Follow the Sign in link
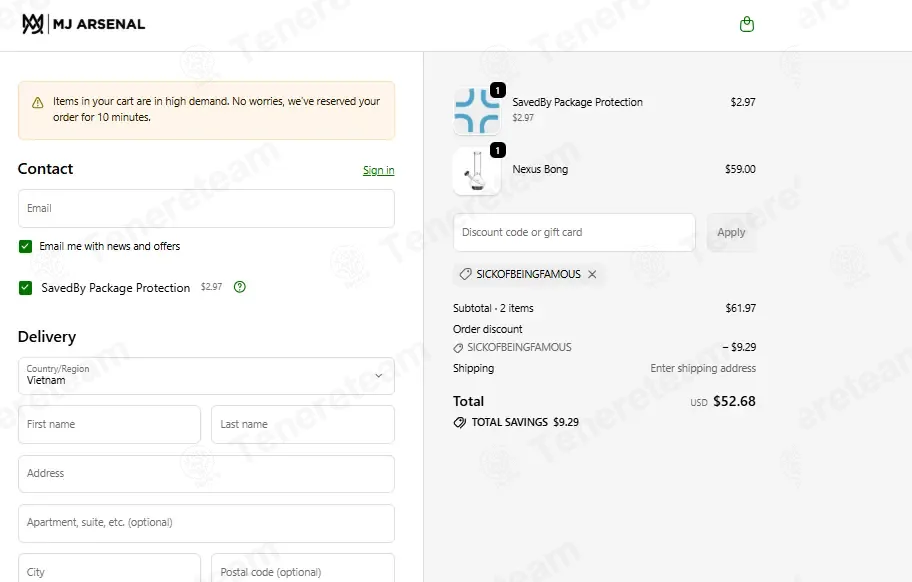912x582 pixels. [379, 170]
